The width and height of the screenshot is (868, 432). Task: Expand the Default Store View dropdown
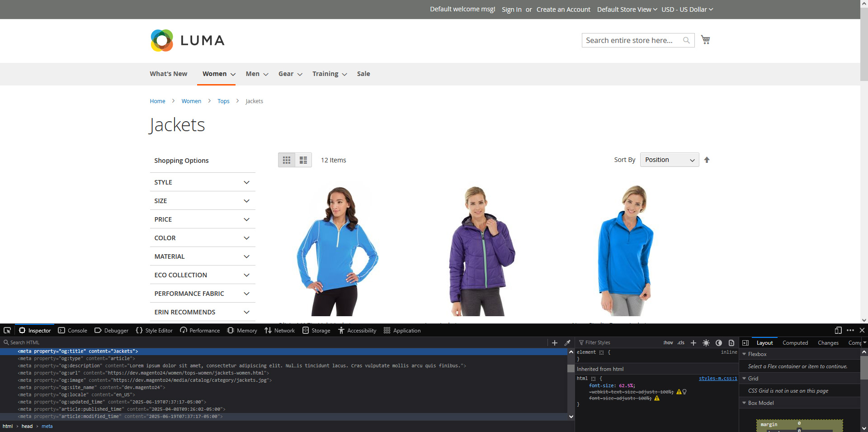(627, 9)
